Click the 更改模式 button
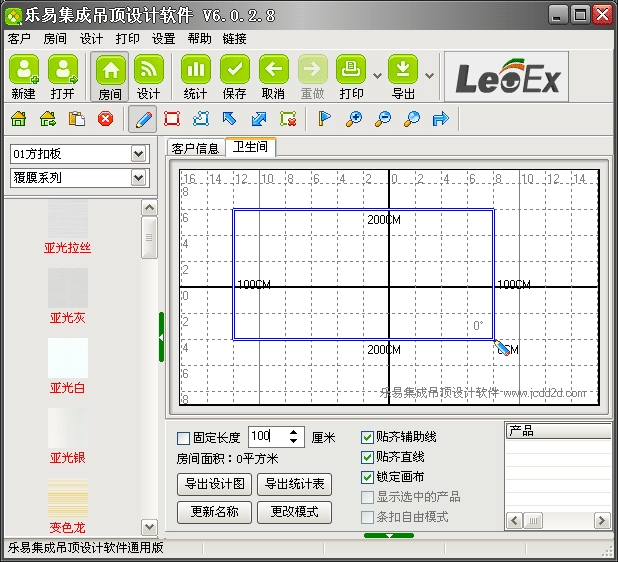This screenshot has width=618, height=562. tap(294, 511)
